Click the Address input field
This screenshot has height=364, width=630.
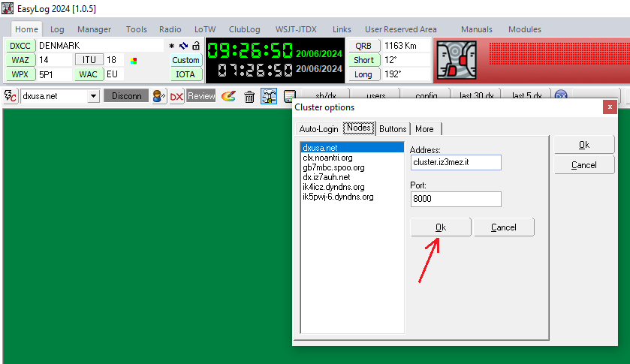click(x=455, y=162)
